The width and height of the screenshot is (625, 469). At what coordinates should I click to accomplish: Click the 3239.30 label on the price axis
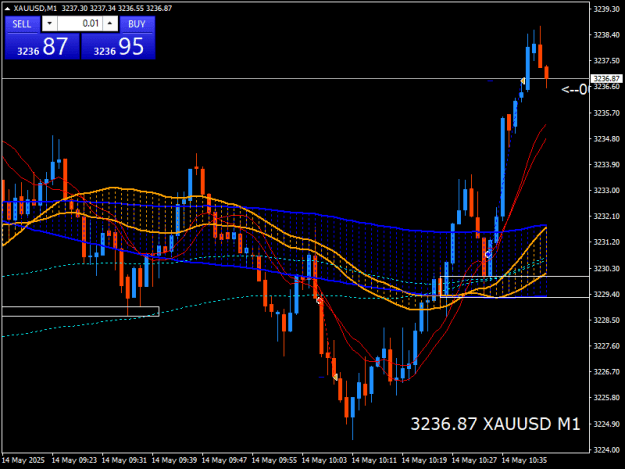606,9
